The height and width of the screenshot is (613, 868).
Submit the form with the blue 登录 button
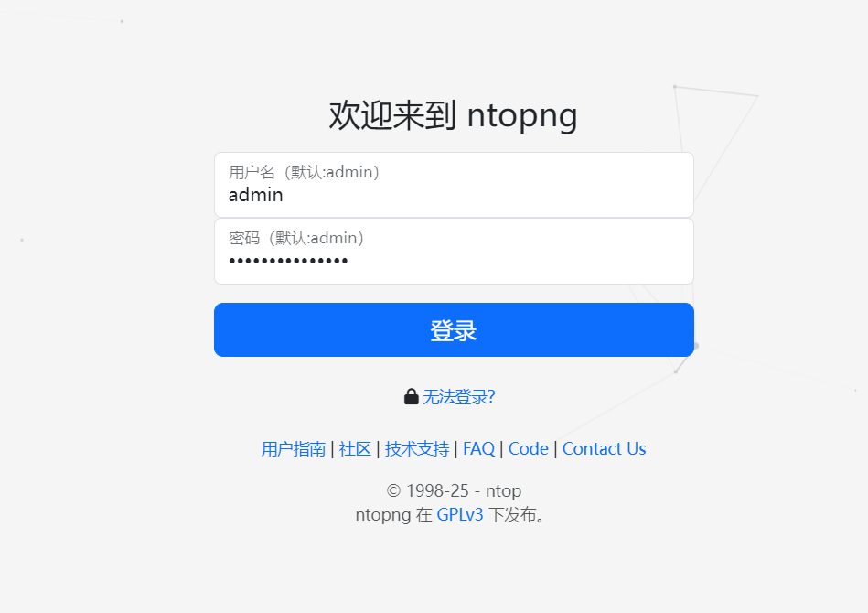coord(454,330)
